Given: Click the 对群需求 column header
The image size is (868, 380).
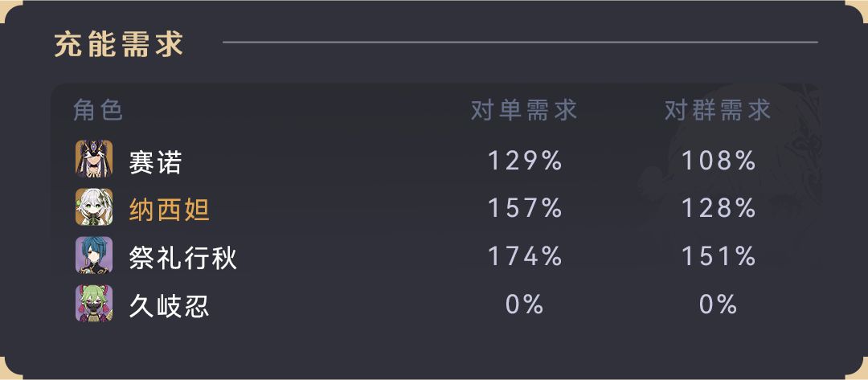Looking at the screenshot, I should [718, 111].
